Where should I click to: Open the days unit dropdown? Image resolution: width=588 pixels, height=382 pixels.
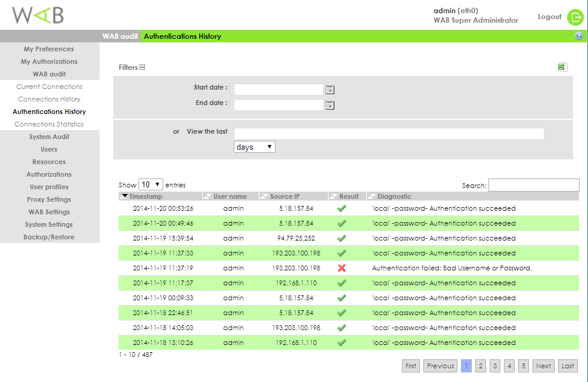coord(254,147)
